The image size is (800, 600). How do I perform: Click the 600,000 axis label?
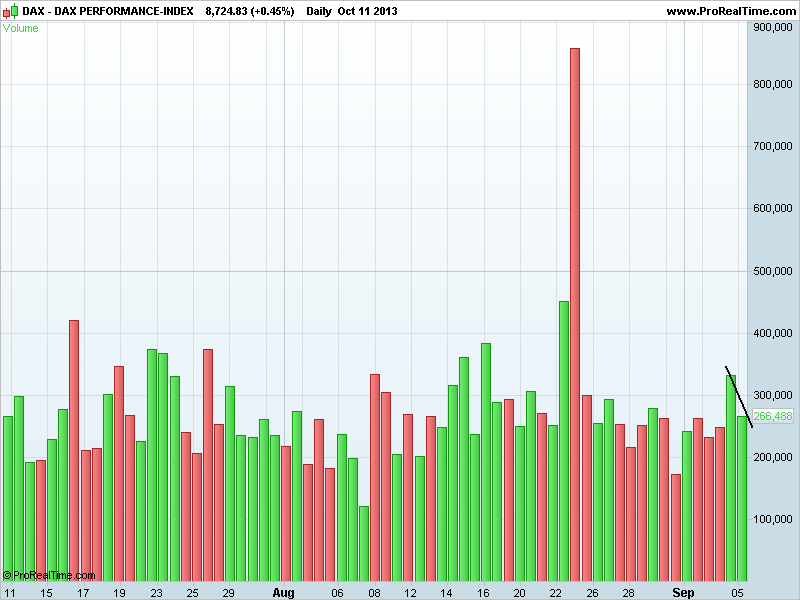[x=773, y=208]
